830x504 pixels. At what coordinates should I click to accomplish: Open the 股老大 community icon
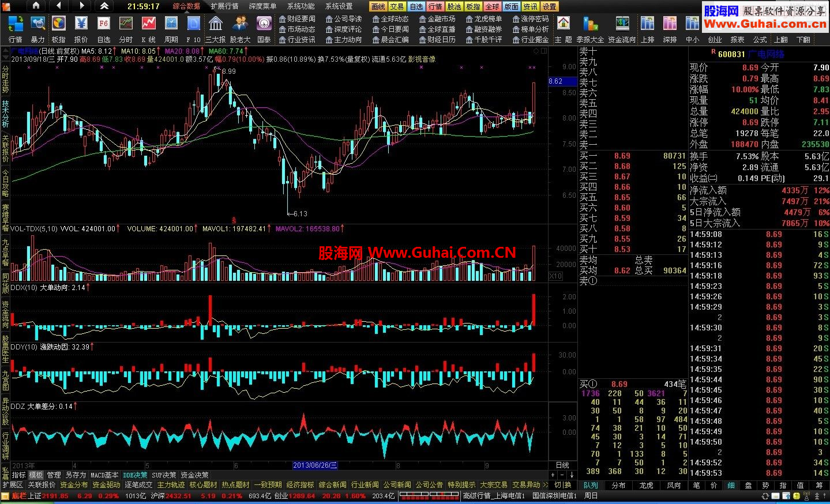240,29
